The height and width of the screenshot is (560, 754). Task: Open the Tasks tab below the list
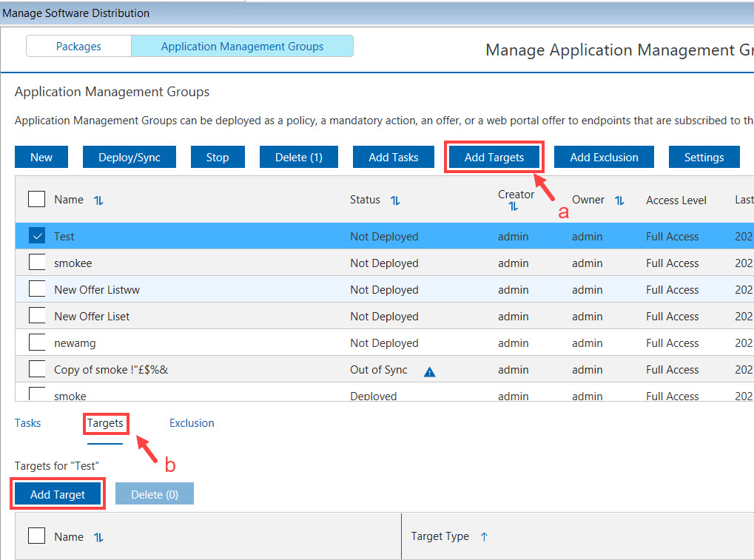(27, 423)
